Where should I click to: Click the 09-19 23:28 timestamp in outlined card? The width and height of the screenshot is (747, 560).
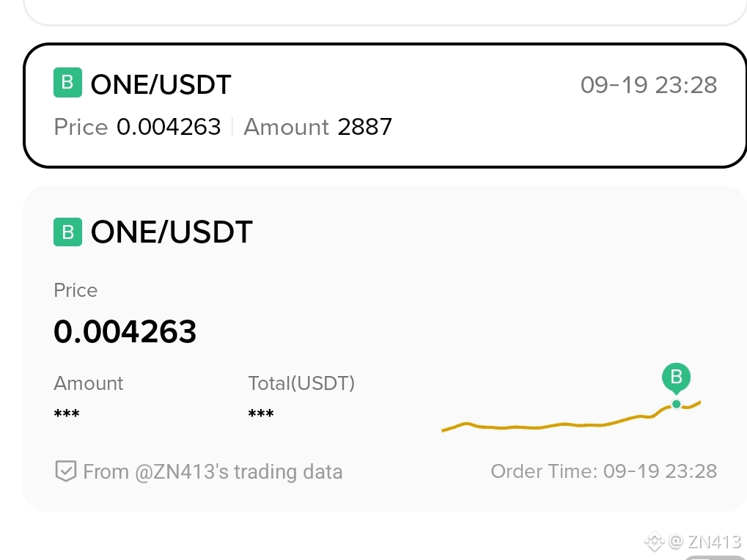pyautogui.click(x=649, y=85)
